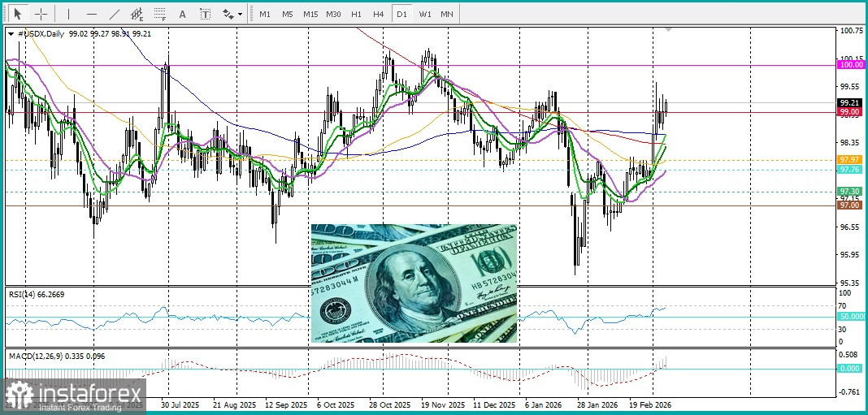Click the 28 Jan 2026 date label
868x415 pixels.
597,405
